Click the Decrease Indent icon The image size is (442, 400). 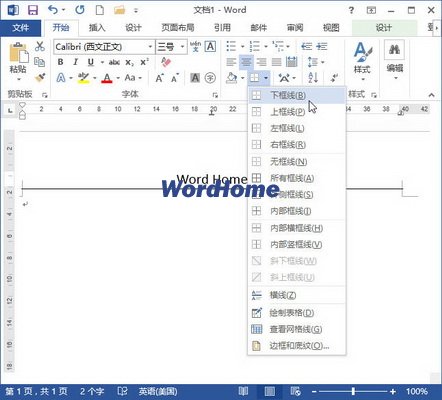(x=306, y=46)
